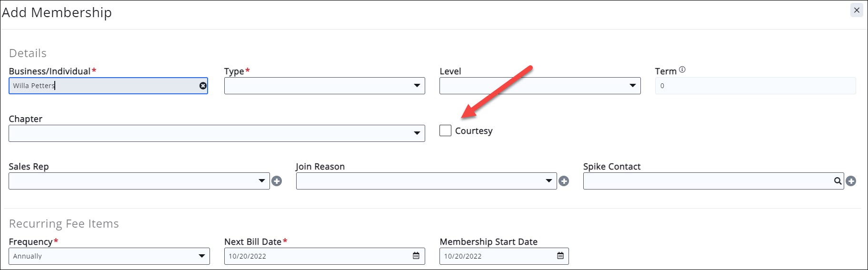868x270 pixels.
Task: Expand the Type dropdown
Action: point(324,86)
